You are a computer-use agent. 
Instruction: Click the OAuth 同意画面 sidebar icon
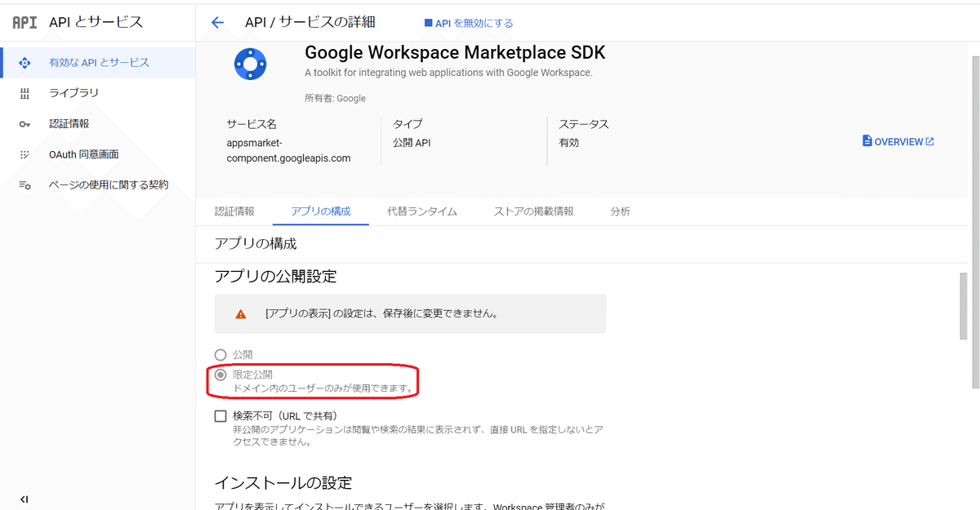(x=24, y=154)
